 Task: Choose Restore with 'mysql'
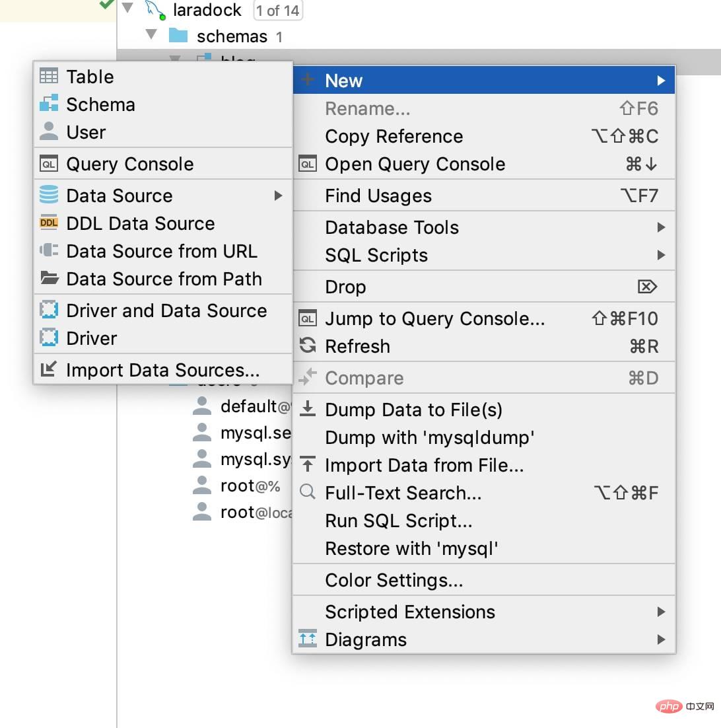(x=484, y=548)
